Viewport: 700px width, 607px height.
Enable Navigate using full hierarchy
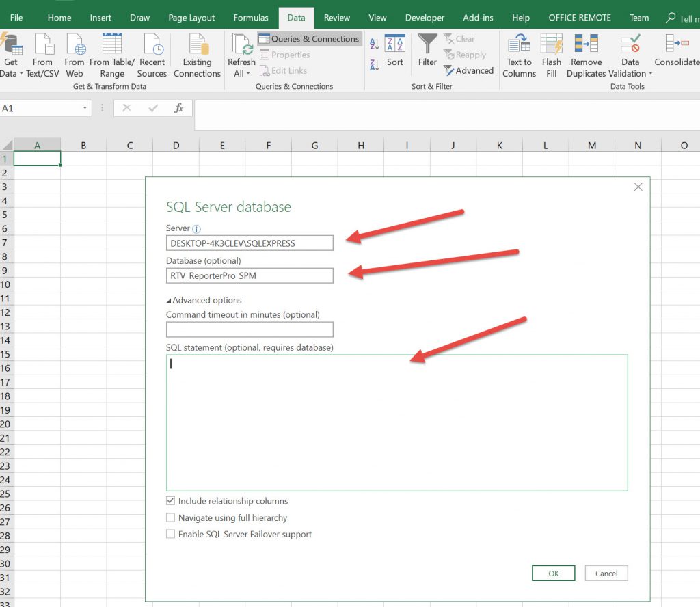[171, 517]
